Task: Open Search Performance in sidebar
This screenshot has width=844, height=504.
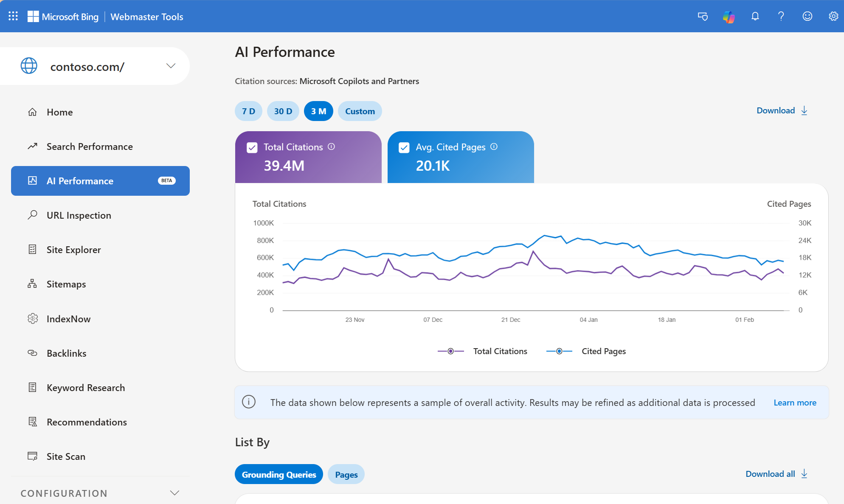Action: click(90, 146)
